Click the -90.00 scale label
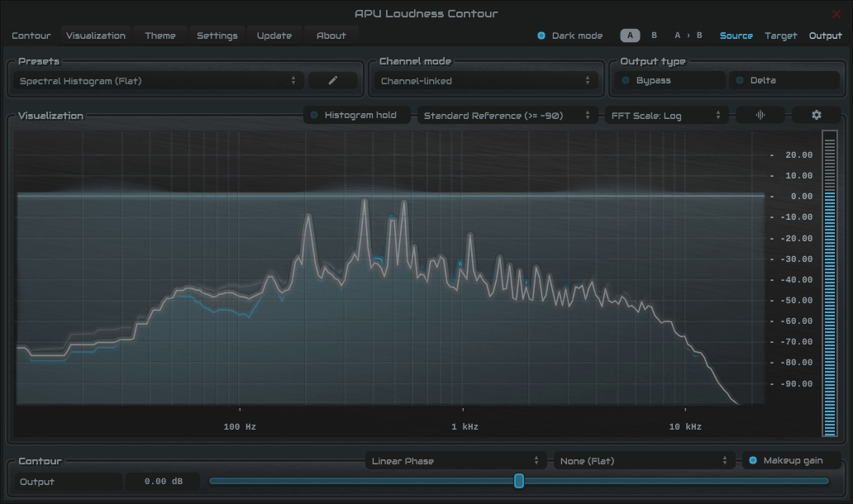853x504 pixels. click(x=797, y=384)
